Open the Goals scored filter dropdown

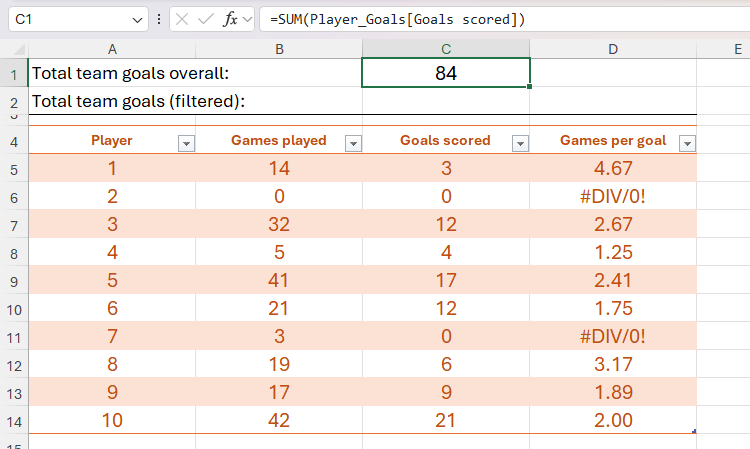click(x=519, y=143)
